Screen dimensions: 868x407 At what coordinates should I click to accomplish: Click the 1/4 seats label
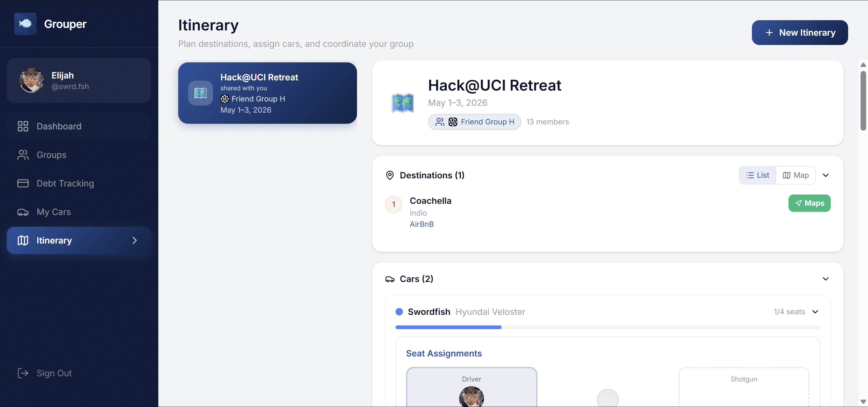point(789,312)
